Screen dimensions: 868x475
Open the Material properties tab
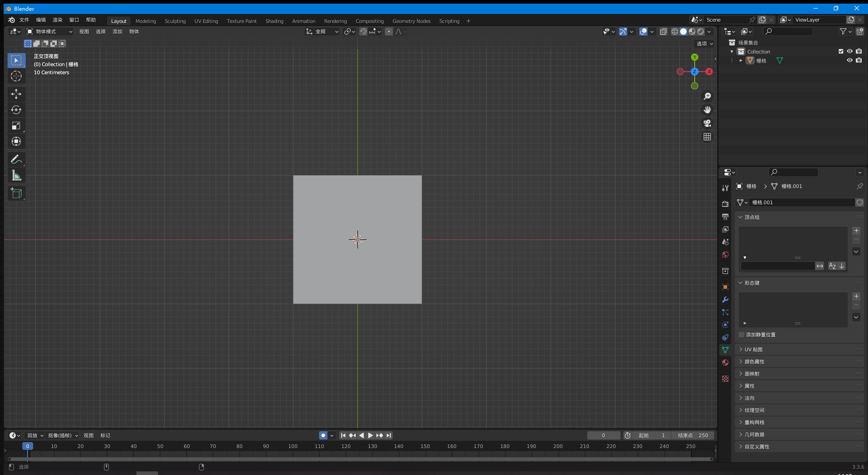point(725,363)
